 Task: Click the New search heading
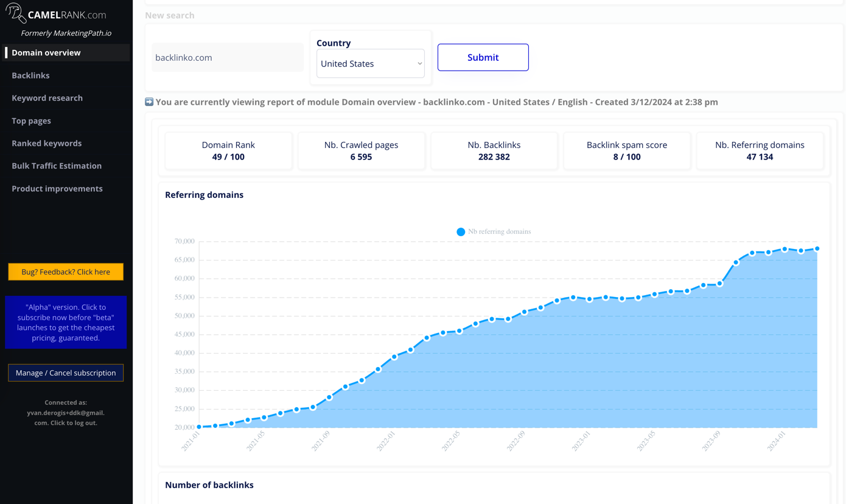(x=170, y=15)
